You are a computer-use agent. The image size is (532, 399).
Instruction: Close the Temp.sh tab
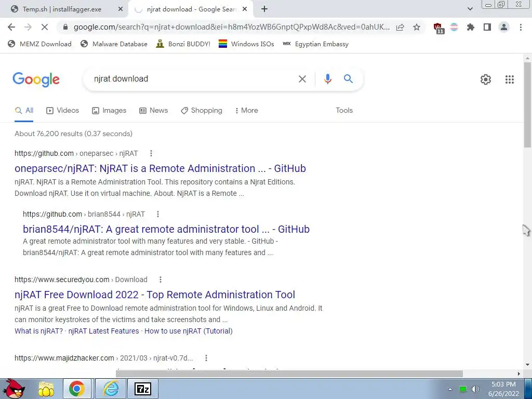pos(121,9)
